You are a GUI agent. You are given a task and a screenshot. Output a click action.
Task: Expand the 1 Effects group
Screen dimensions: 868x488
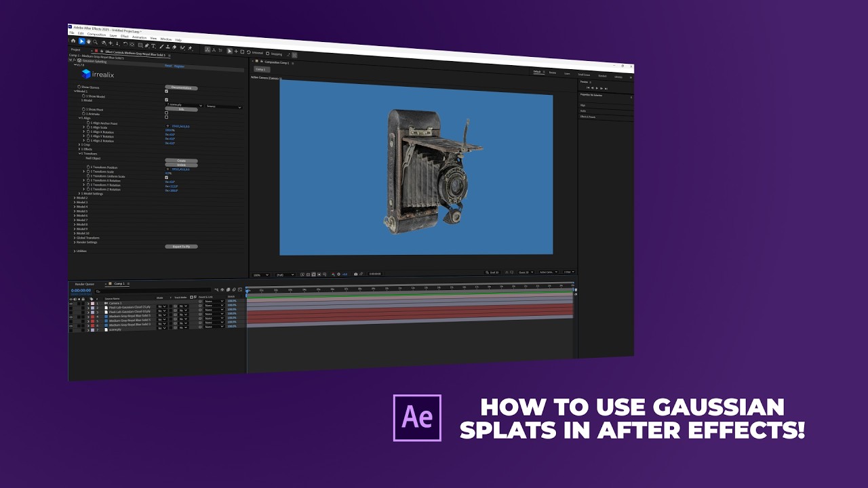80,149
